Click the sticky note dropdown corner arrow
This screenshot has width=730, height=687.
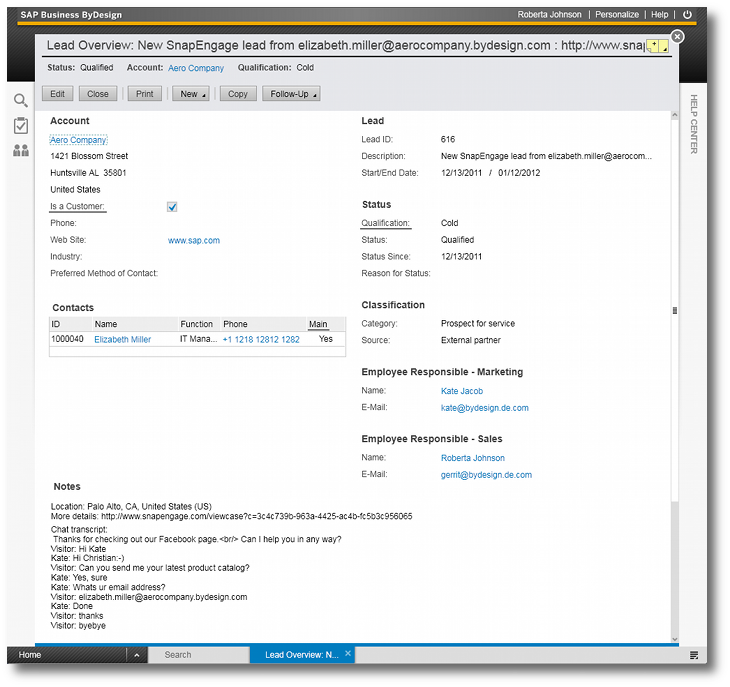tap(665, 46)
